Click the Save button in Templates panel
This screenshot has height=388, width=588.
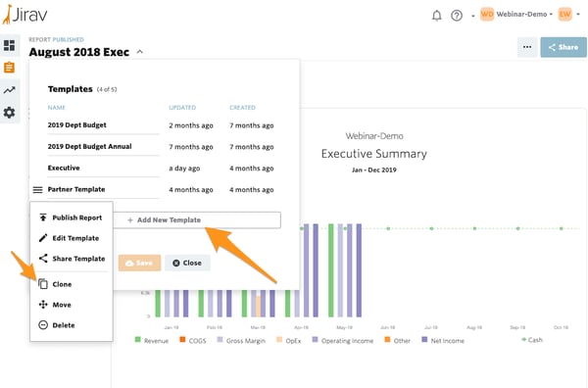tap(139, 263)
